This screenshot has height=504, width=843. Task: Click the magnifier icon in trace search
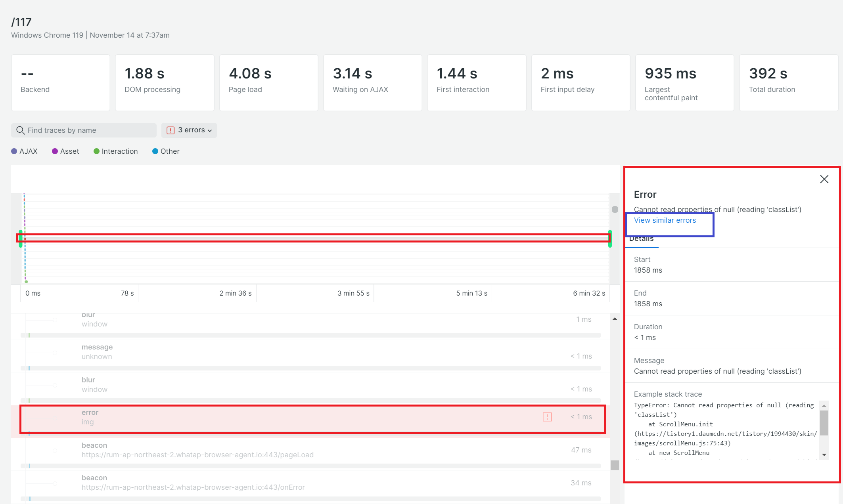(x=20, y=130)
